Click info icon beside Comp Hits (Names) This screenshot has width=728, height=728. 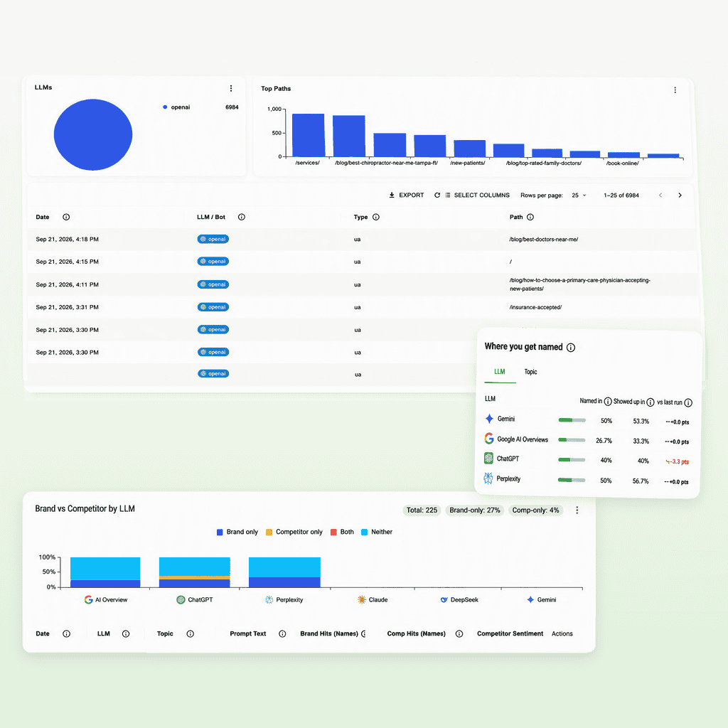click(x=459, y=633)
